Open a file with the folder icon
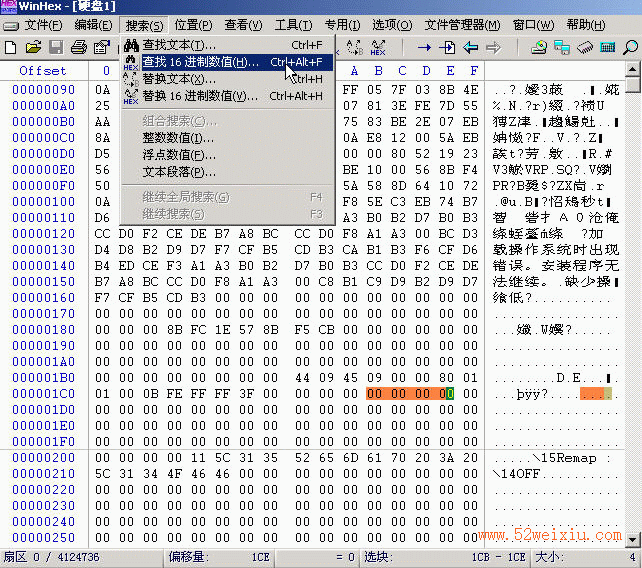 click(34, 48)
